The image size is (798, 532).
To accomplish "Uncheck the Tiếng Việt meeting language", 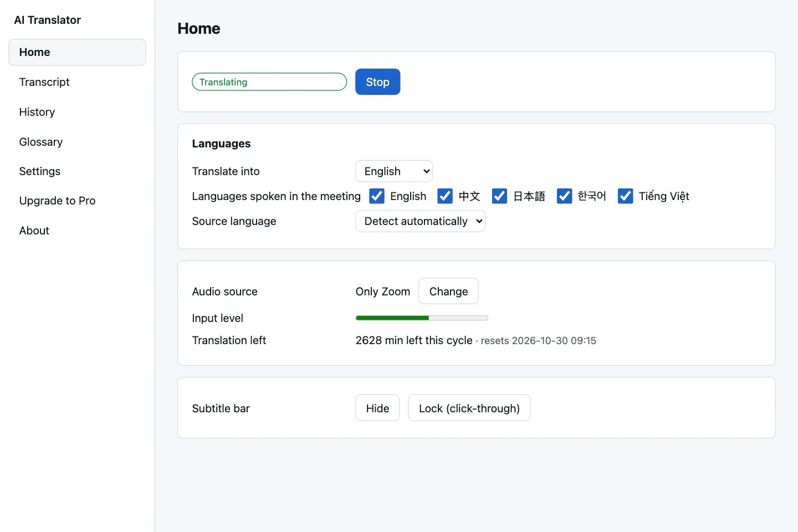I will (626, 196).
